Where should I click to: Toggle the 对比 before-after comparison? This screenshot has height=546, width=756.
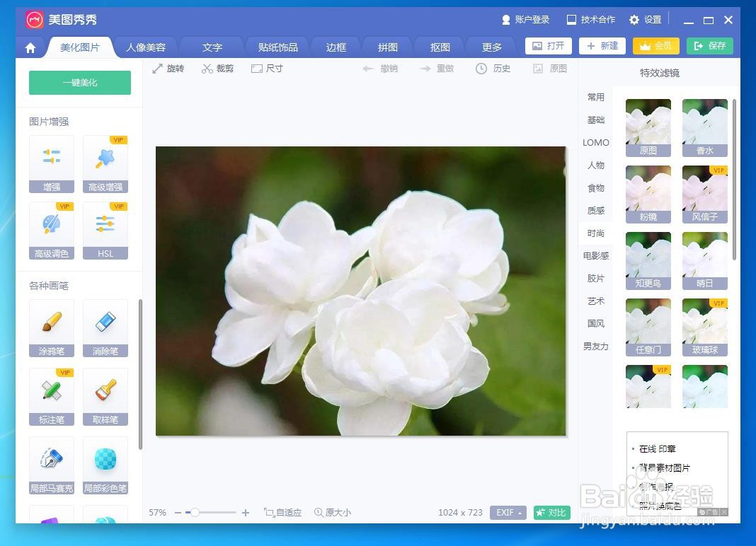click(551, 512)
